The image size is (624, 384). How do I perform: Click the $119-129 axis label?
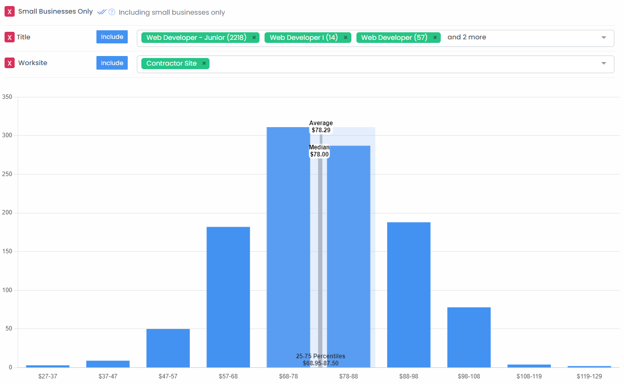click(589, 376)
